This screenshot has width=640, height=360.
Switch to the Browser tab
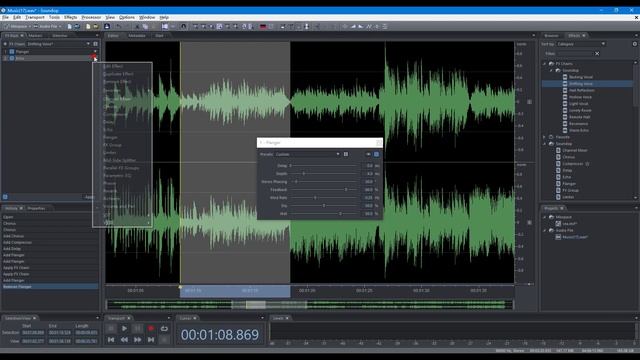[x=551, y=36]
